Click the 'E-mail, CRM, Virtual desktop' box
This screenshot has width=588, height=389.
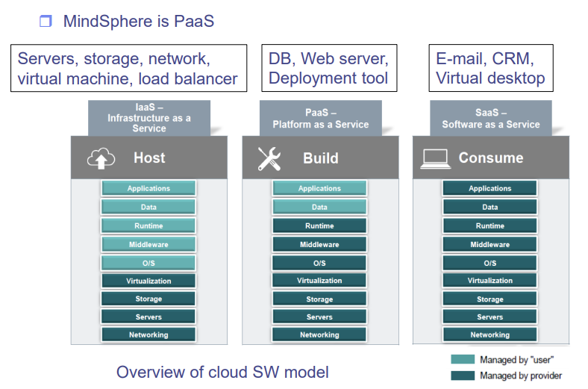pos(491,68)
